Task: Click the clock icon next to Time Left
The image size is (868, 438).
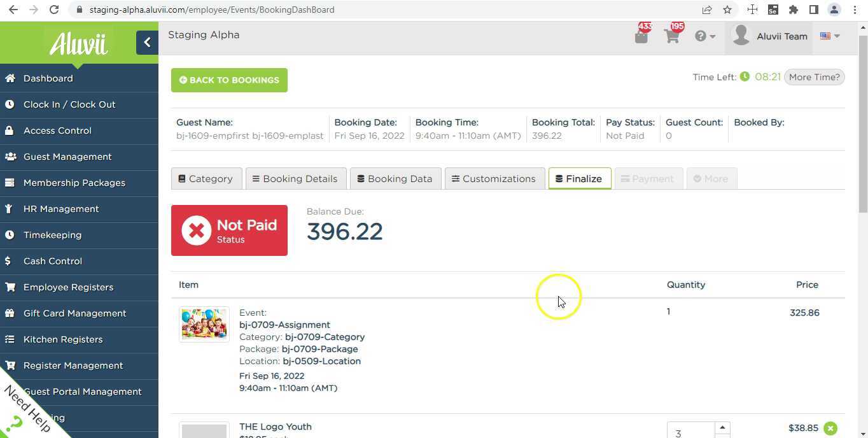Action: point(745,76)
